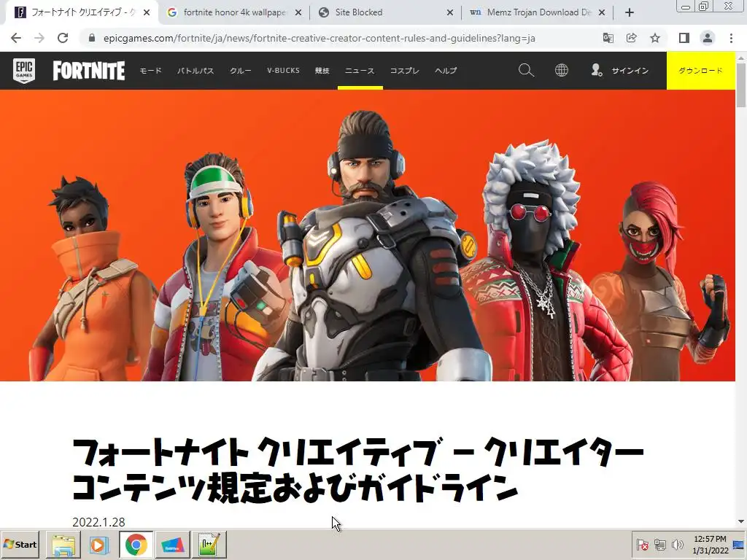747x560 pixels.
Task: Click the Google Translate icon in address bar
Action: (608, 38)
